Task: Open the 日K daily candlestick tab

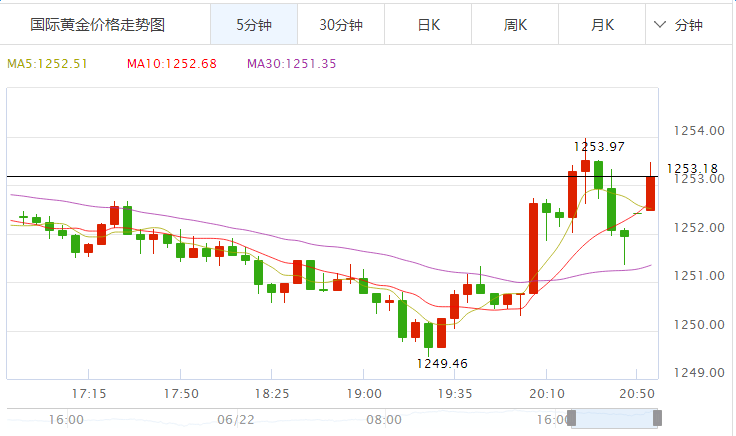Action: click(428, 24)
